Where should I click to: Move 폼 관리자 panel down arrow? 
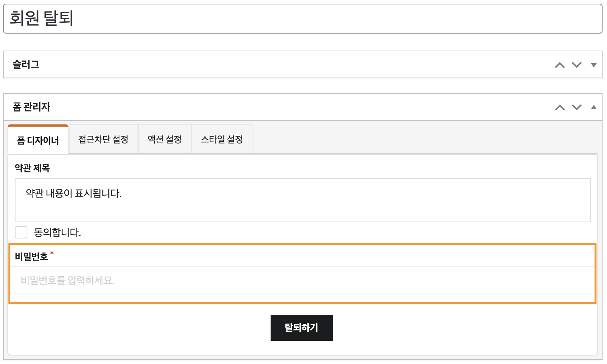(577, 107)
